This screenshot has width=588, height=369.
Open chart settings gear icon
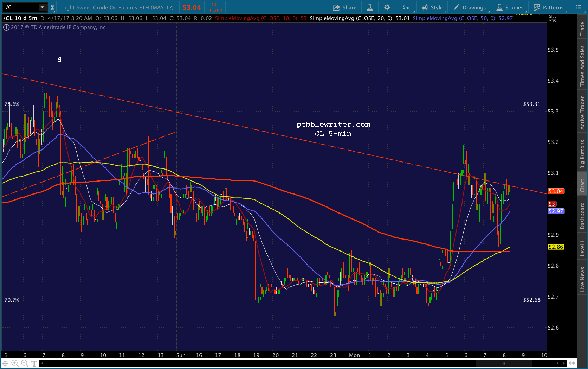point(387,7)
